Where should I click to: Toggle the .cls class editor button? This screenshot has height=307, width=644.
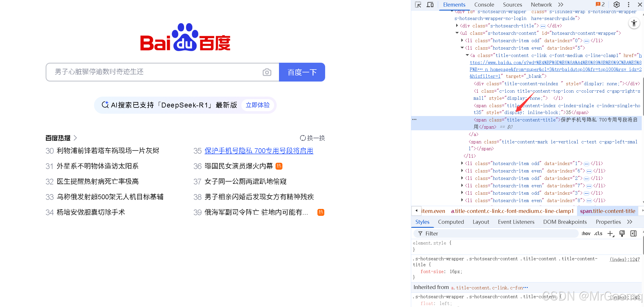tap(598, 233)
